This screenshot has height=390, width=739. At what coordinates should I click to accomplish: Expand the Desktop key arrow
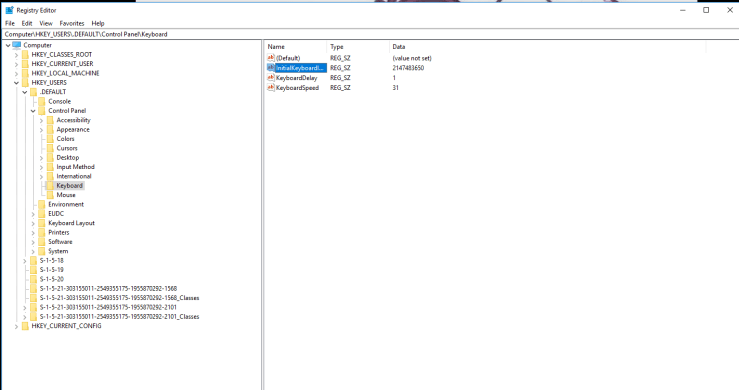[x=41, y=158]
